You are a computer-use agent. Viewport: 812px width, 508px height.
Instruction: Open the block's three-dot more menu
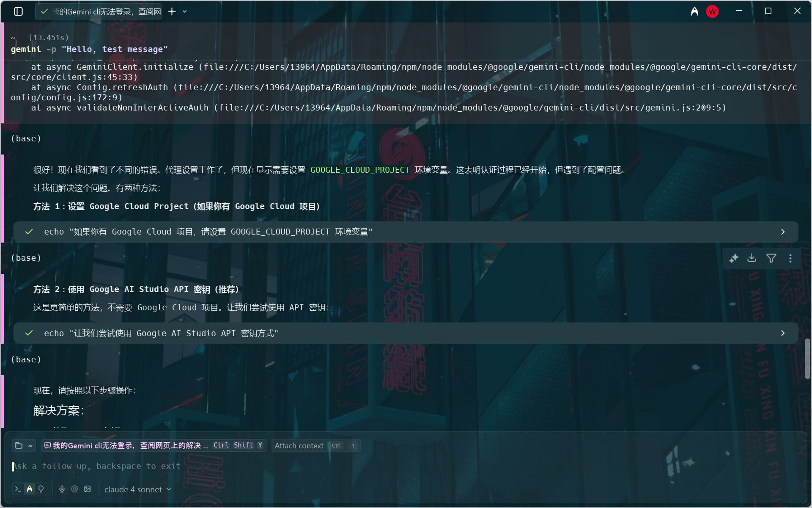pyautogui.click(x=790, y=258)
